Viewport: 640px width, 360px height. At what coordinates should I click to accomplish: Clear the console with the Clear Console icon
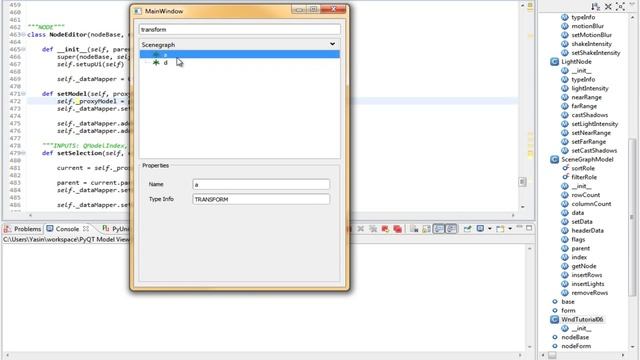click(414, 229)
